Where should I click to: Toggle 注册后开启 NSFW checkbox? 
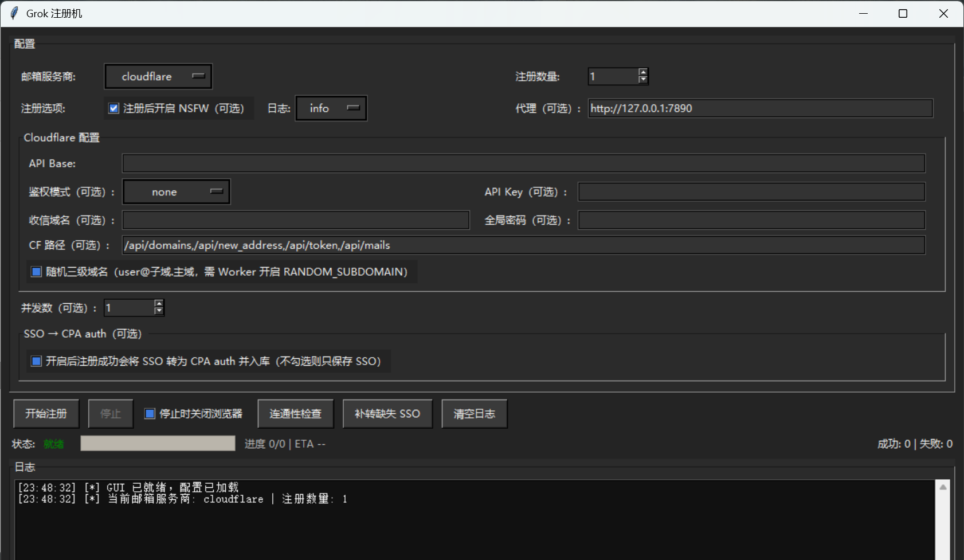click(114, 108)
